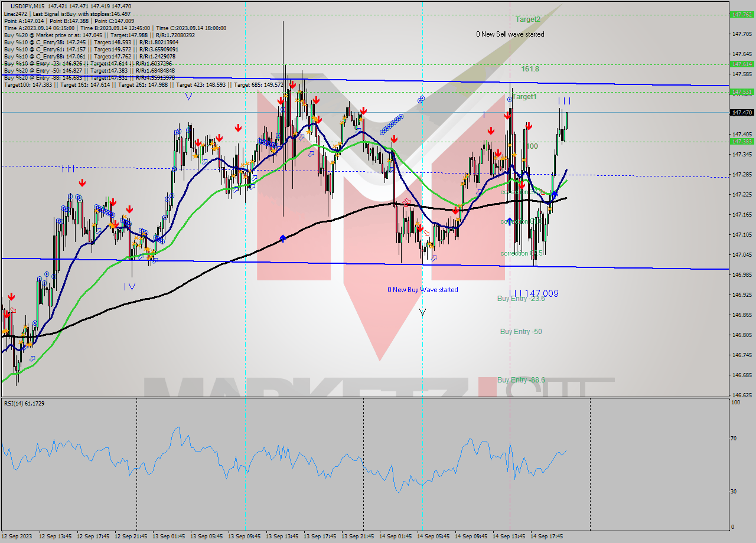The width and height of the screenshot is (756, 543).
Task: Click the RSI scale value 70
Action: pos(735,438)
